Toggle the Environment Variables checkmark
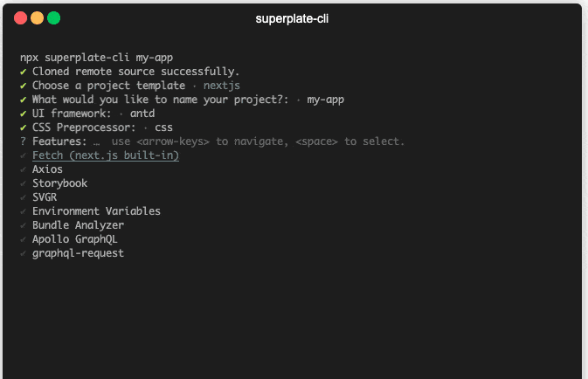 point(24,211)
